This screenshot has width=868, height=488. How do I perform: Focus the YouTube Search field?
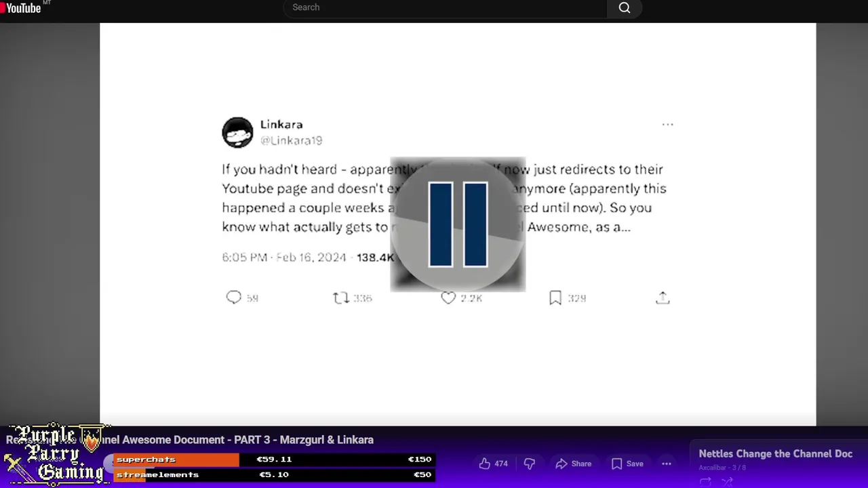pyautogui.click(x=446, y=7)
